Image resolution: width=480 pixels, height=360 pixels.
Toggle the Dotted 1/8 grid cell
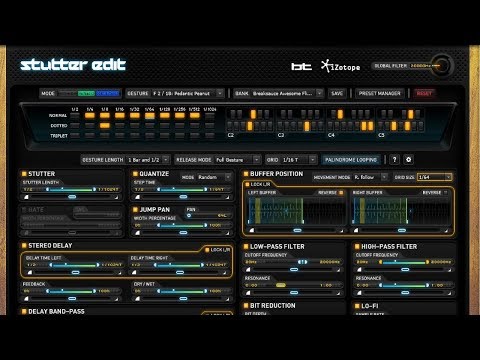(105, 125)
